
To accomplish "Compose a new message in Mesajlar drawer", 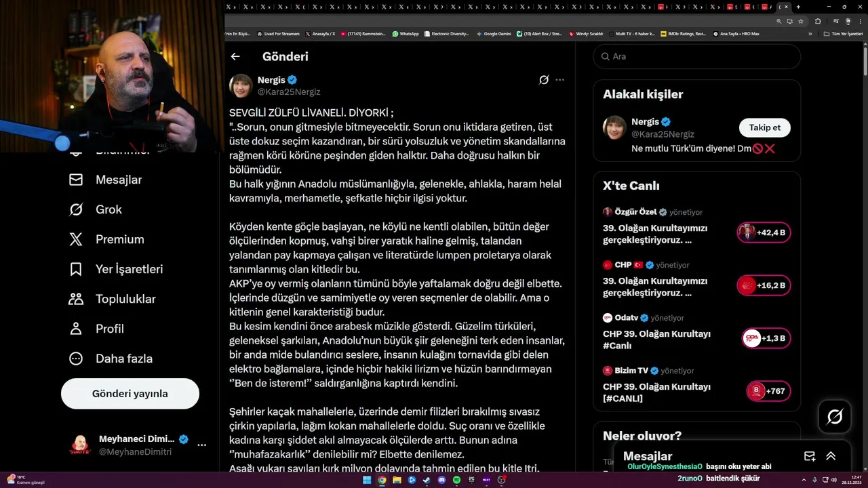I will (x=810, y=456).
